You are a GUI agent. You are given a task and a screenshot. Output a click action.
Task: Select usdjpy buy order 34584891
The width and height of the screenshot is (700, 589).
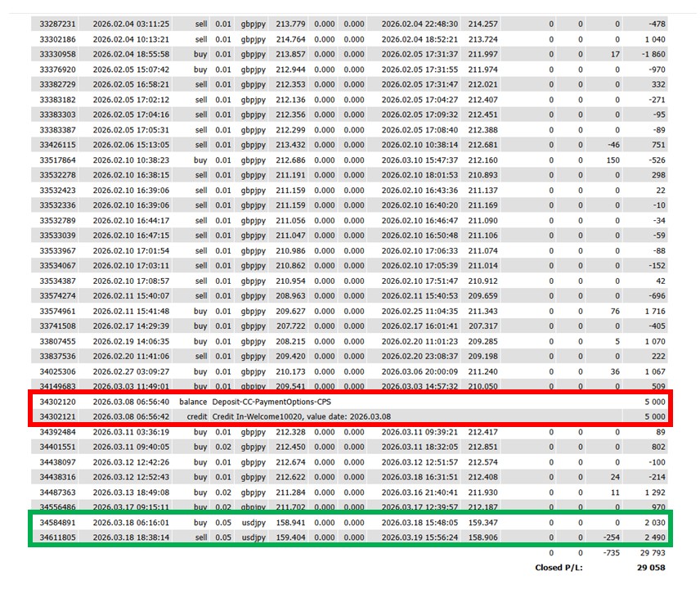pos(58,522)
